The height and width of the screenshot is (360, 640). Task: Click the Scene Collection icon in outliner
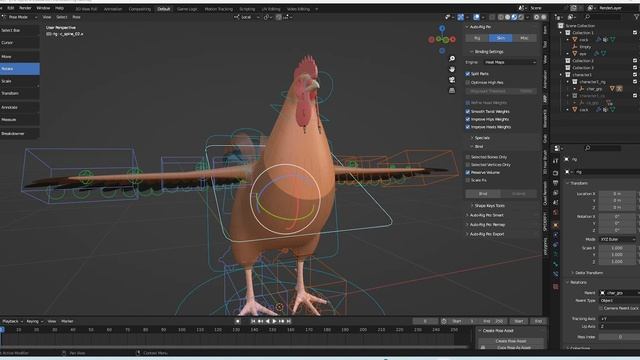pos(561,25)
